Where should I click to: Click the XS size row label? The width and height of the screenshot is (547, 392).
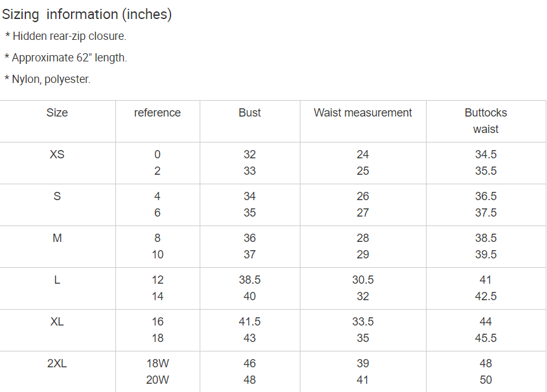click(x=57, y=155)
